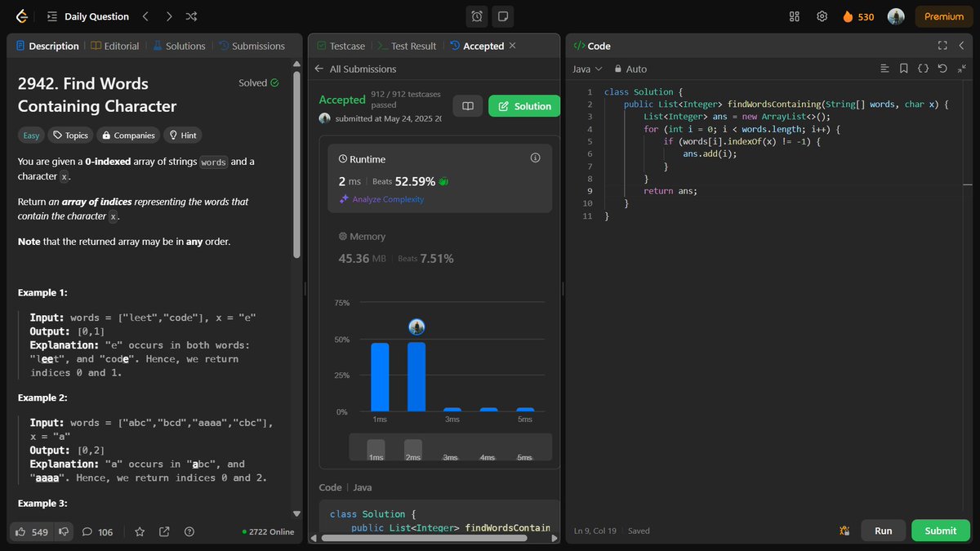Fold the Code panel chevron

962,46
